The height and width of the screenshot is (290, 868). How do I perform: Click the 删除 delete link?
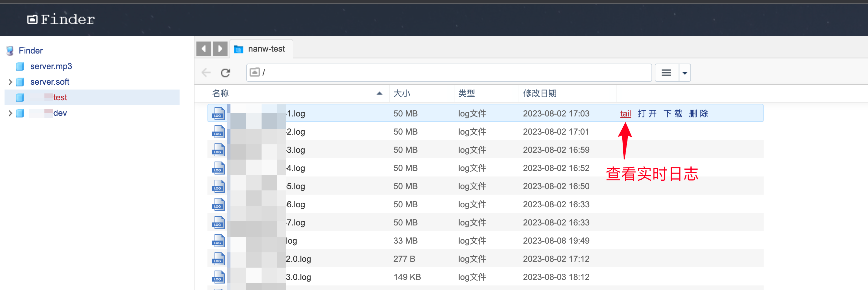(x=698, y=114)
